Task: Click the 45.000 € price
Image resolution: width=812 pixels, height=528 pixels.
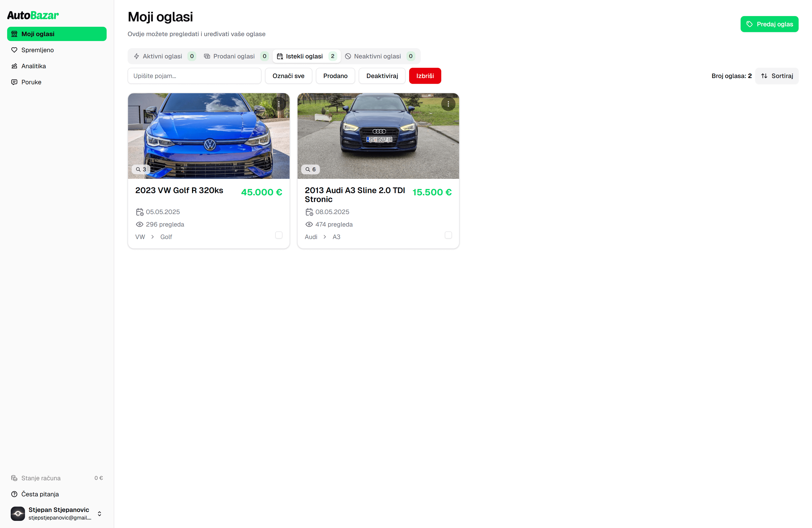Action: (261, 192)
